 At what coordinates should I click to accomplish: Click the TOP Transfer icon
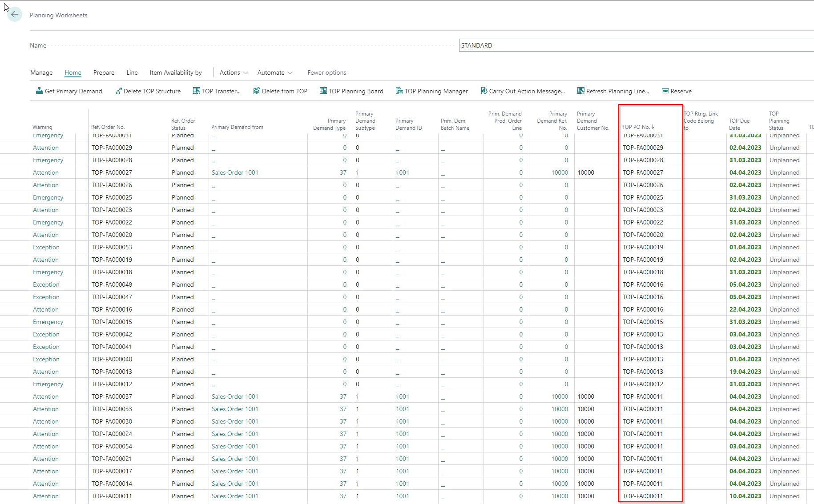click(x=196, y=91)
